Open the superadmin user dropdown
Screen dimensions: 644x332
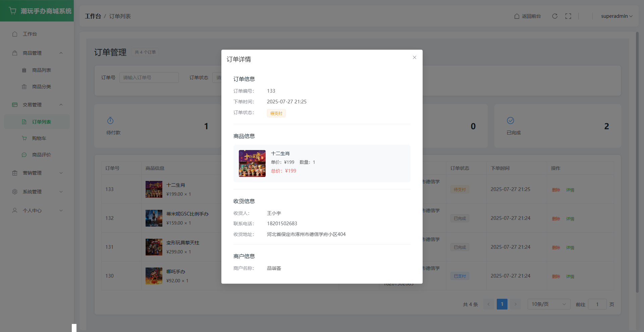[616, 16]
